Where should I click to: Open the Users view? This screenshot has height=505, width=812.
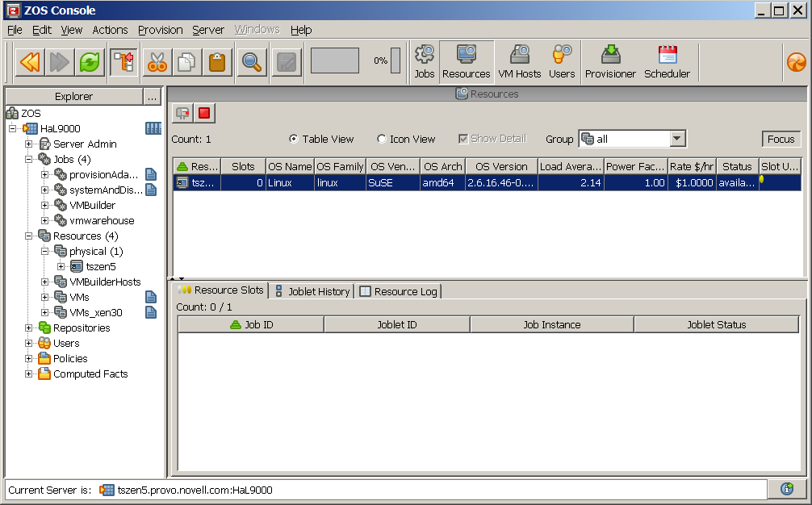click(x=562, y=62)
